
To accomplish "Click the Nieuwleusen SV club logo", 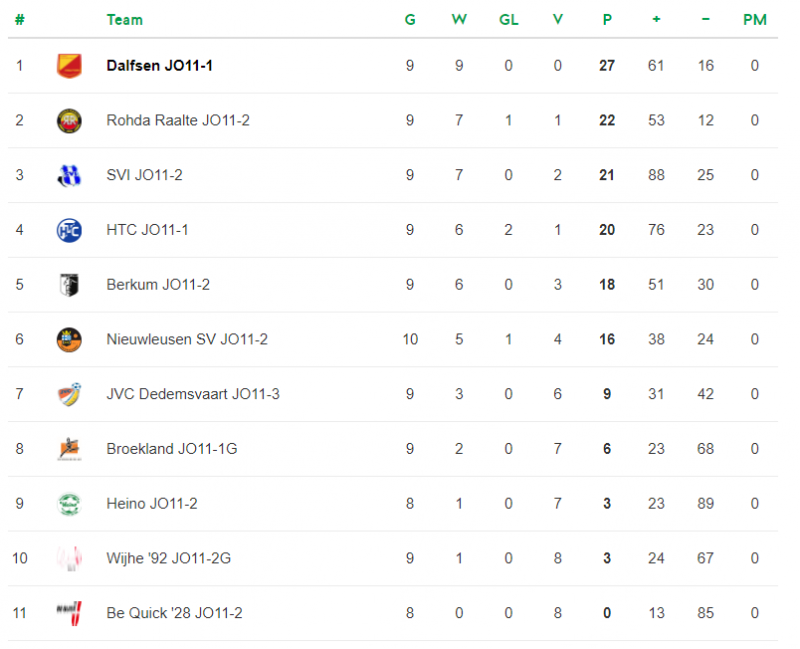I will (69, 339).
